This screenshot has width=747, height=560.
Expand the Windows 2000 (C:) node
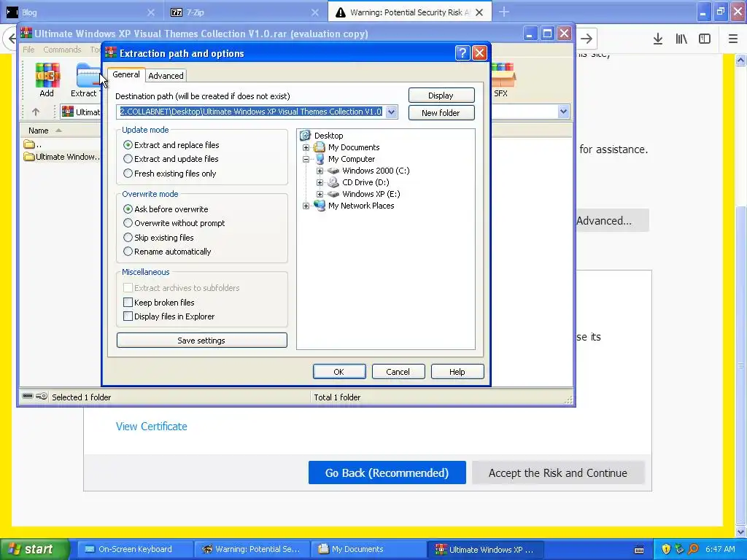pyautogui.click(x=320, y=171)
